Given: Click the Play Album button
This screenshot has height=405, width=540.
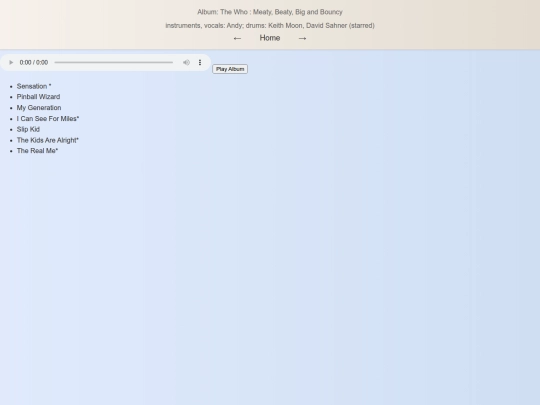Looking at the screenshot, I should point(230,69).
